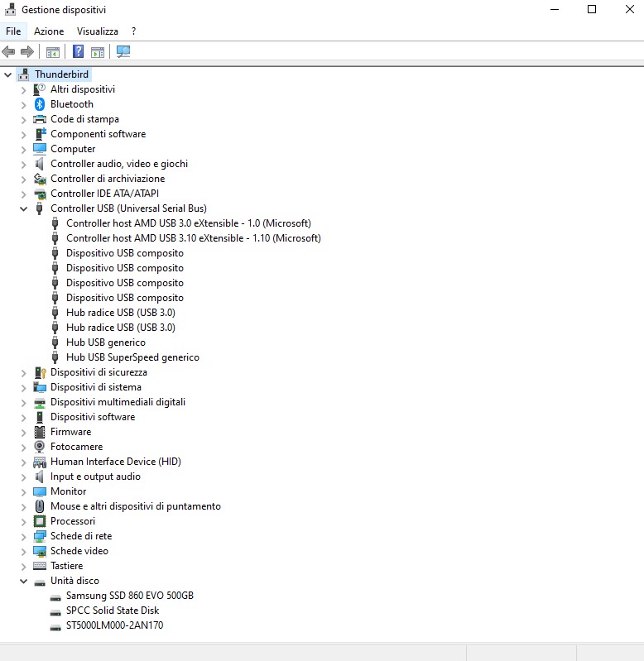
Task: Click the show/hide action pane toolbar icon
Action: (98, 51)
